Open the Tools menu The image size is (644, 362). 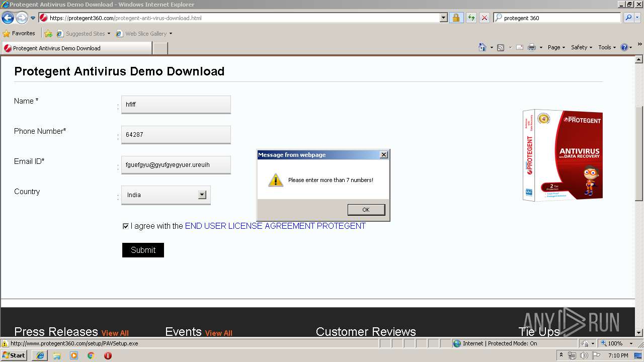click(x=607, y=47)
